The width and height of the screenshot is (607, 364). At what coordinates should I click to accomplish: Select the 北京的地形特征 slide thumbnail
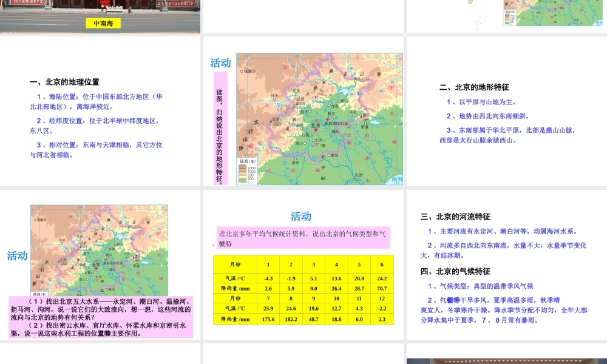pyautogui.click(x=506, y=111)
